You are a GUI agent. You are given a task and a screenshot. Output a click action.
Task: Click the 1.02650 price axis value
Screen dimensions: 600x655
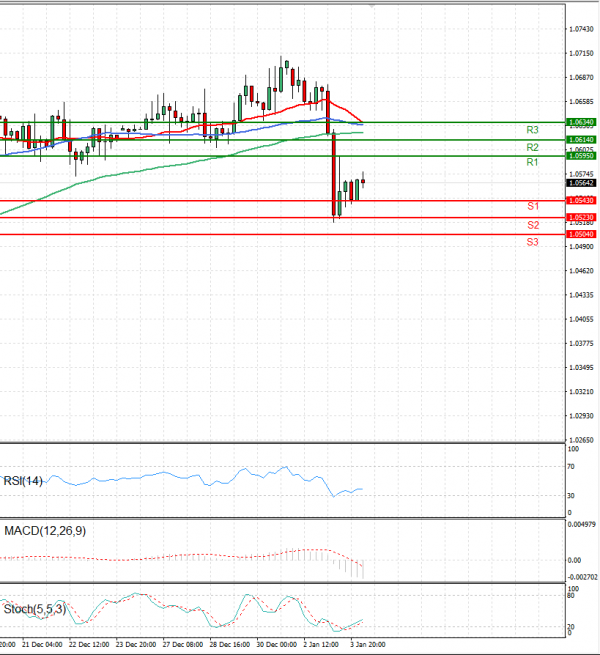click(581, 440)
